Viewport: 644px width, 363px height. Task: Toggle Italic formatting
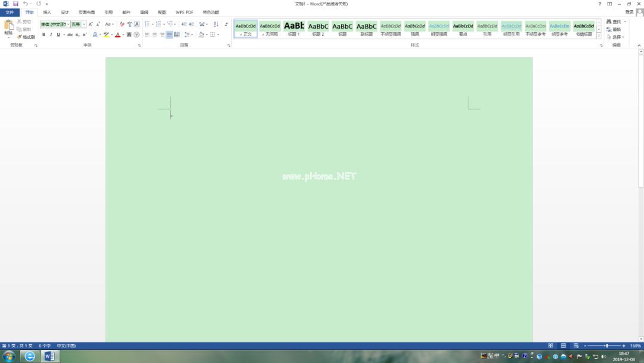click(51, 35)
